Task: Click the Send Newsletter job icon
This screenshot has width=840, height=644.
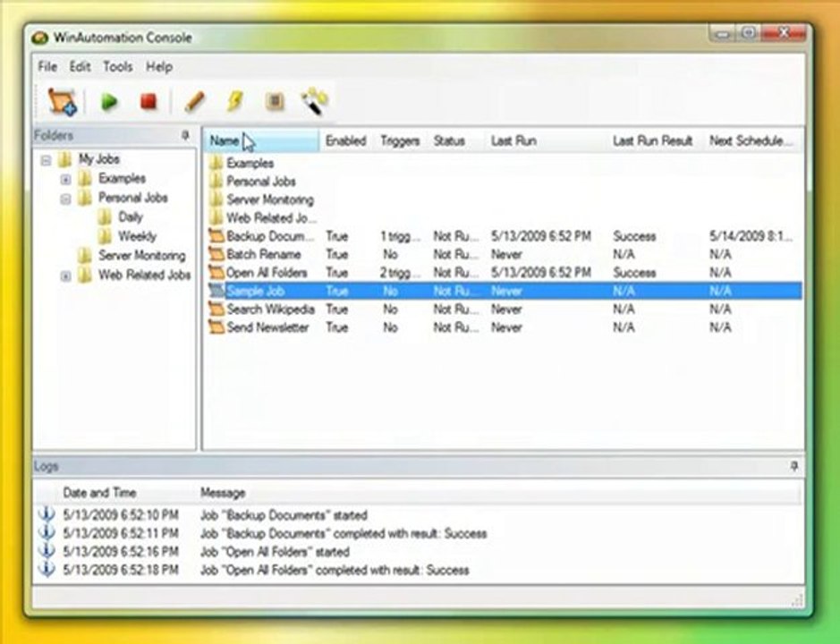Action: (216, 327)
